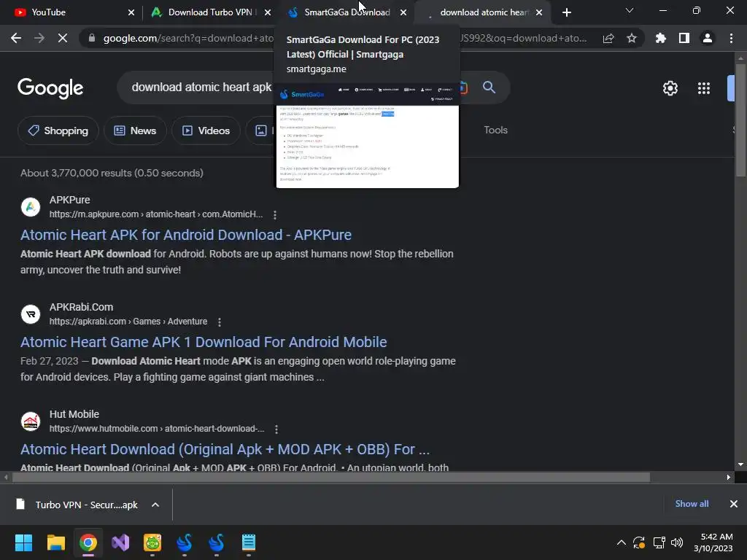This screenshot has width=747, height=560.
Task: View site information lock icon
Action: 91,38
